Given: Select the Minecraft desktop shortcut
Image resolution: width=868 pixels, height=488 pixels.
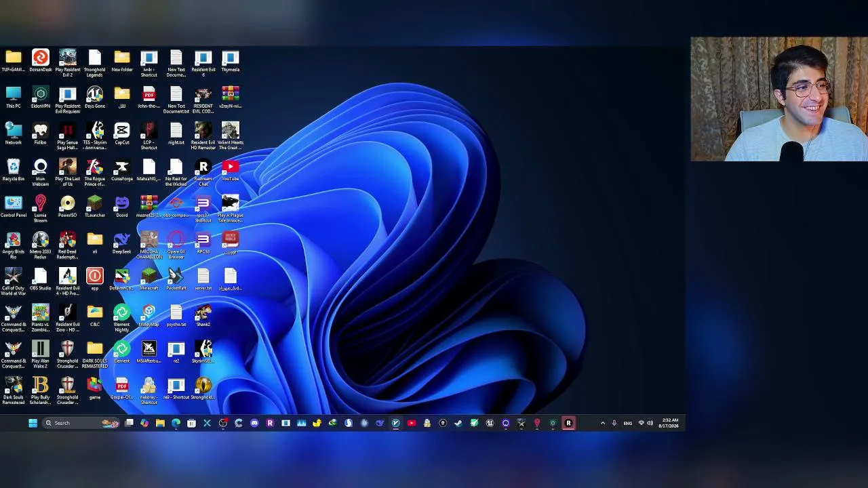Looking at the screenshot, I should 149,280.
